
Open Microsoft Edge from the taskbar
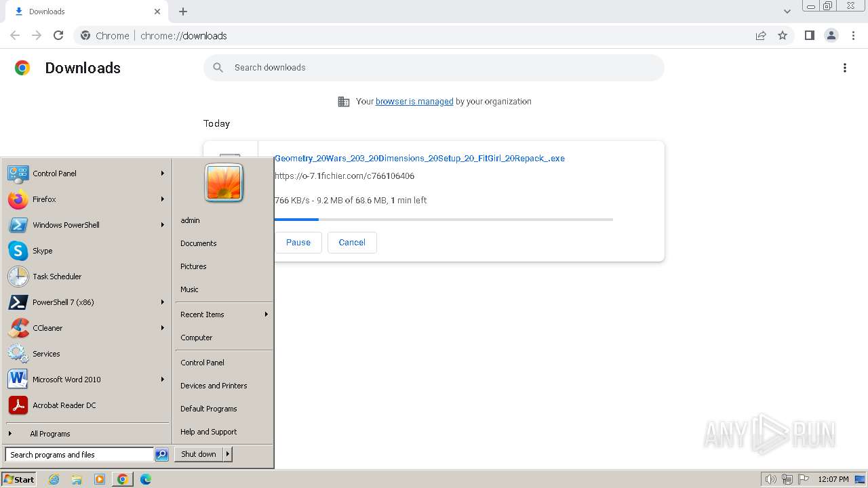[145, 479]
